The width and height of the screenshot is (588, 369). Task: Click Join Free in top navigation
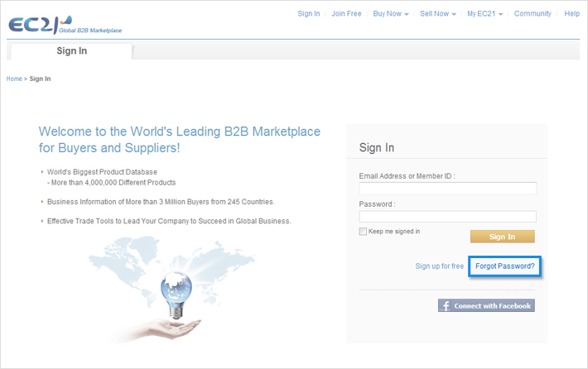[346, 14]
